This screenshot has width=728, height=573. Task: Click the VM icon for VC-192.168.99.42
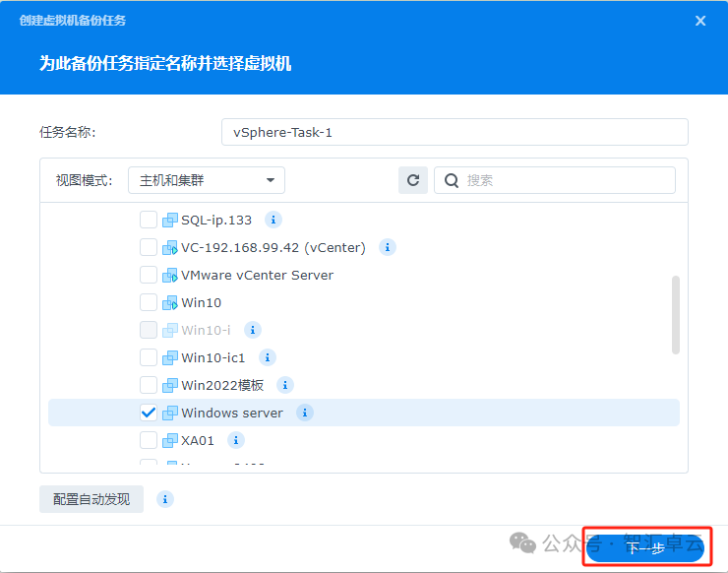(170, 247)
